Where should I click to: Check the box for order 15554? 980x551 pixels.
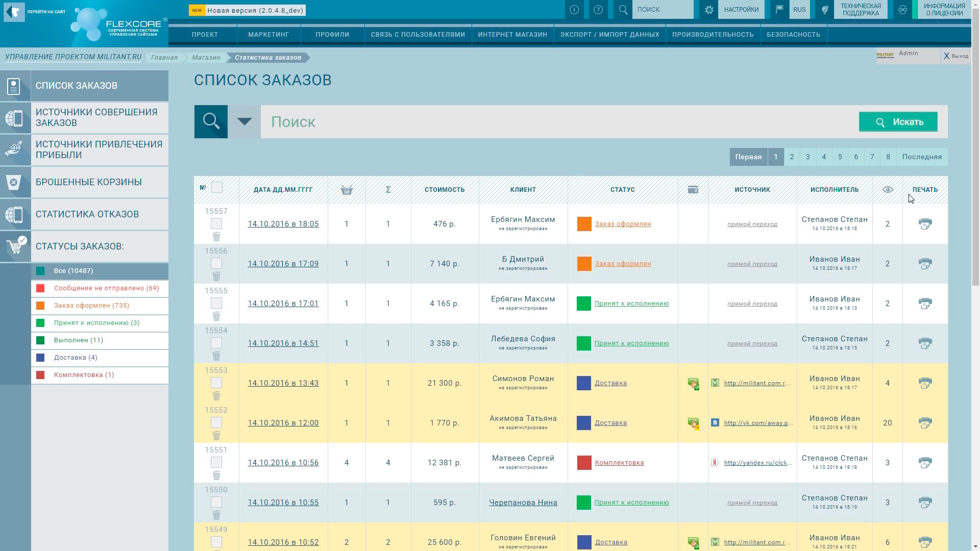point(216,343)
